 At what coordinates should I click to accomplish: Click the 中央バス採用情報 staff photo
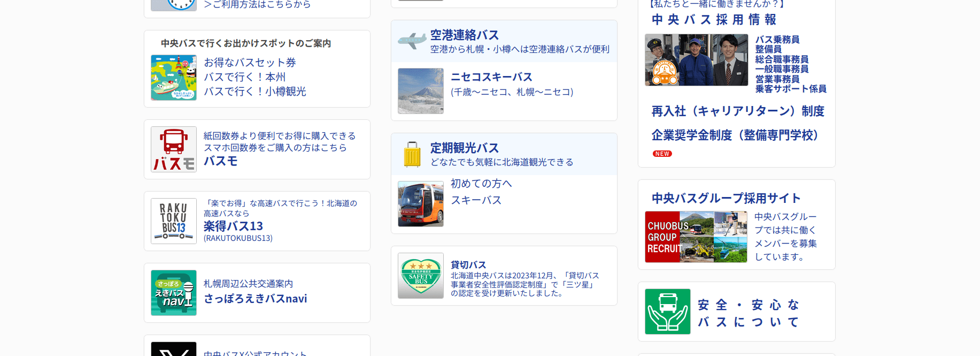click(696, 60)
